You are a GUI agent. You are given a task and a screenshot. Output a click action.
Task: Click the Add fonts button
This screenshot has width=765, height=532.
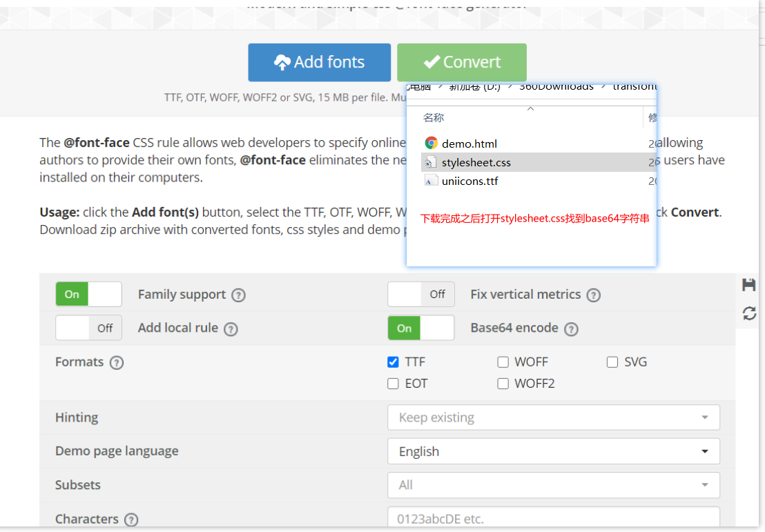click(x=319, y=62)
